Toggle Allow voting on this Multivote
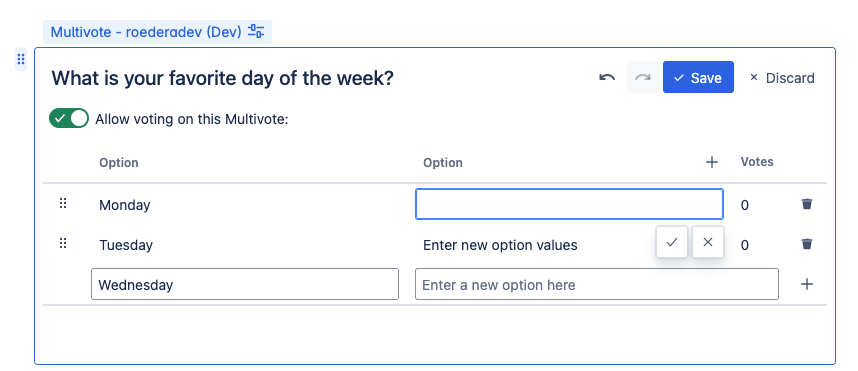Image resolution: width=858 pixels, height=371 pixels. point(69,118)
